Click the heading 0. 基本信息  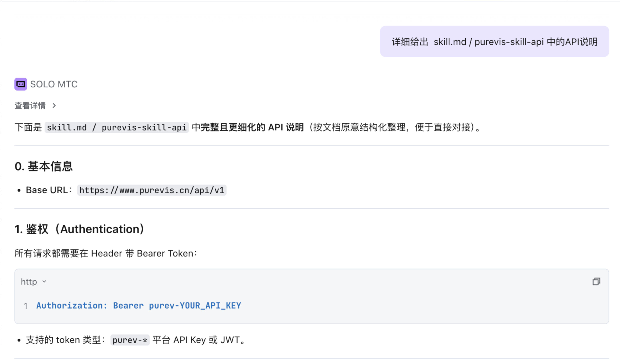point(44,166)
